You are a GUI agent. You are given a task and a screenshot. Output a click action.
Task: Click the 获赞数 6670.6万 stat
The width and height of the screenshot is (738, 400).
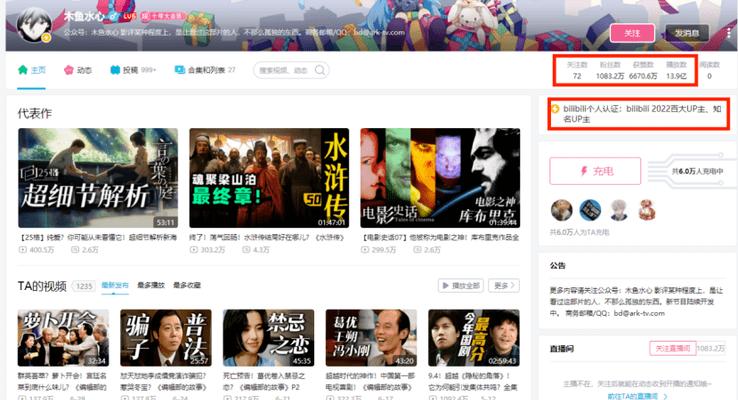(x=643, y=70)
